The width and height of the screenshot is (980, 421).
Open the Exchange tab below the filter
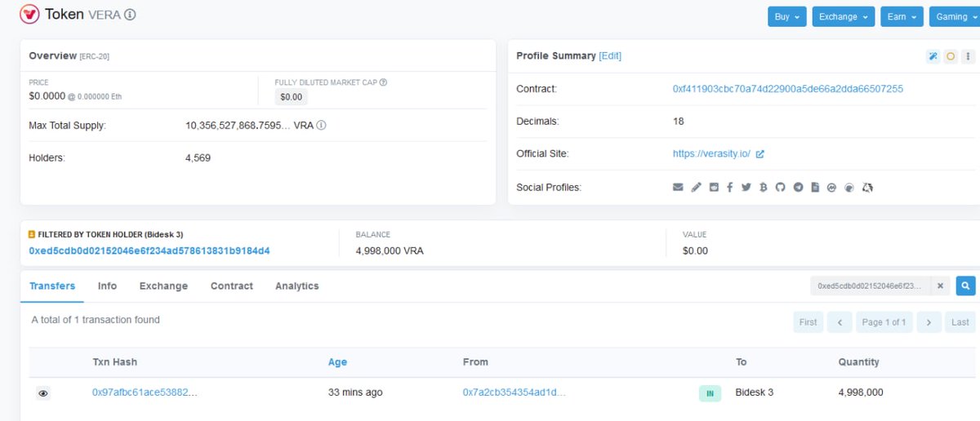coord(163,286)
